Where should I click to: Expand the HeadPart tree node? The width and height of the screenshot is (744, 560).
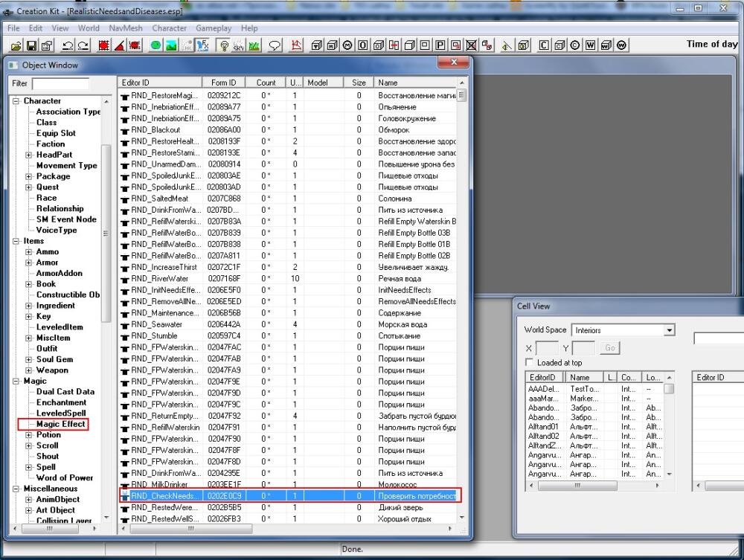click(x=29, y=155)
